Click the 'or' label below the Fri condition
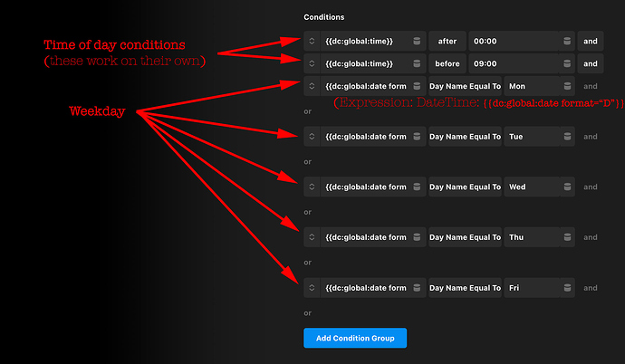625x364 pixels. (308, 313)
